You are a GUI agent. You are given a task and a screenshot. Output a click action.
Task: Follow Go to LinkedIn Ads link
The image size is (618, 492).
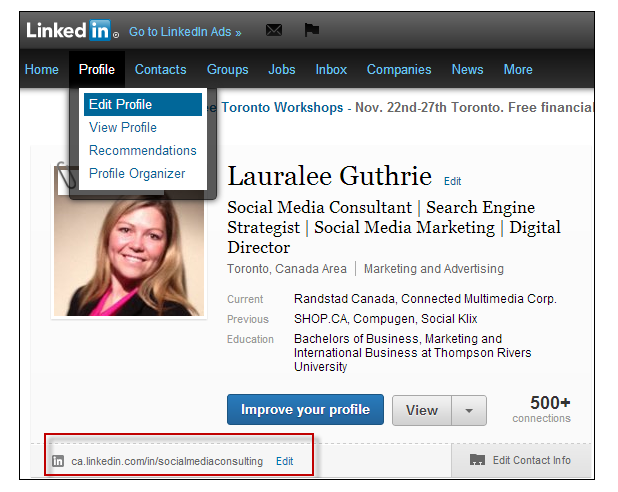tap(185, 32)
